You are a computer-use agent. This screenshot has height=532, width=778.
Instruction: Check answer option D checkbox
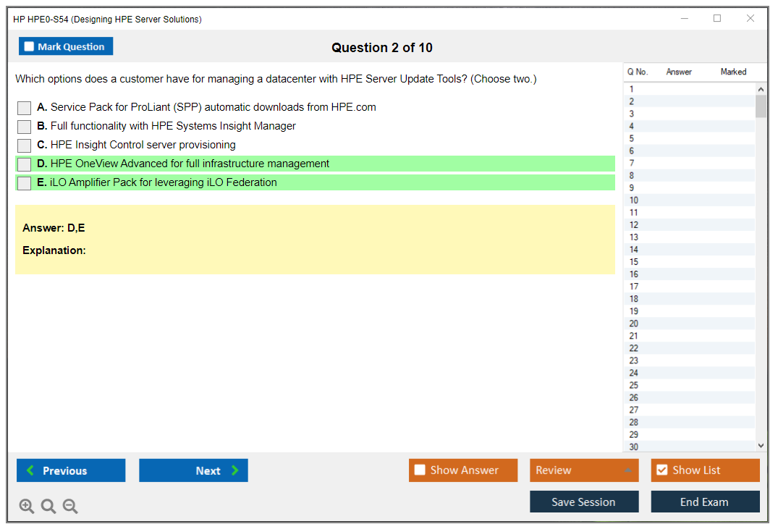(24, 164)
